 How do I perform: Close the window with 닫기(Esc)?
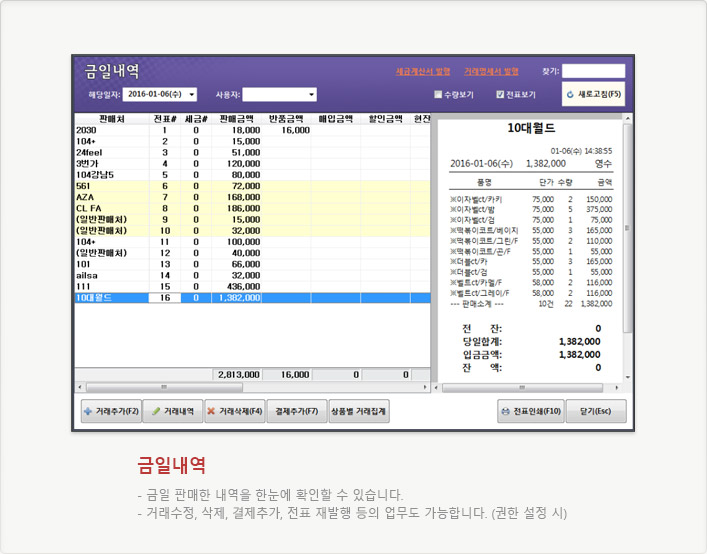click(x=596, y=411)
